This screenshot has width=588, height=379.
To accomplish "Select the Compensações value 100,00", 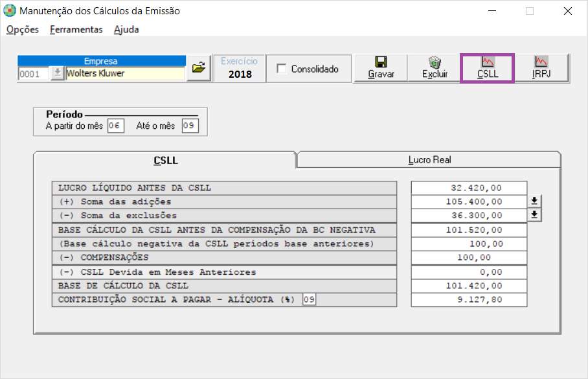I will click(x=469, y=257).
